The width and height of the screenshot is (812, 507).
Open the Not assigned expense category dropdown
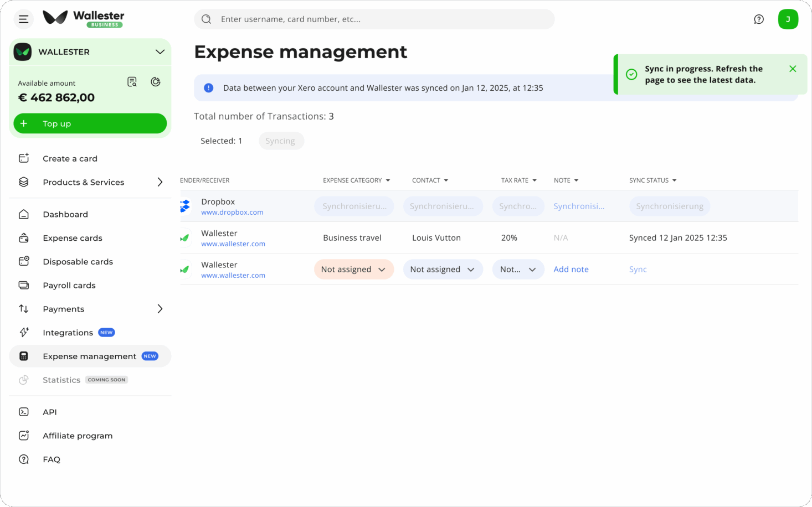click(353, 270)
